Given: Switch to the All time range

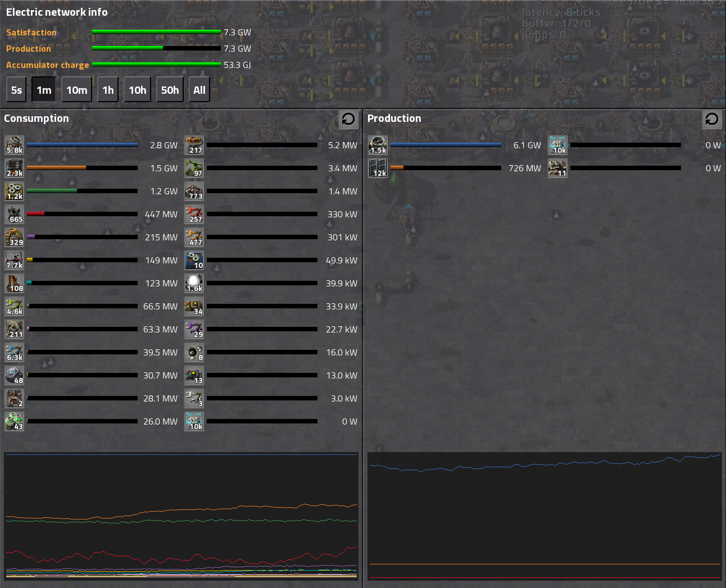Looking at the screenshot, I should (x=199, y=90).
